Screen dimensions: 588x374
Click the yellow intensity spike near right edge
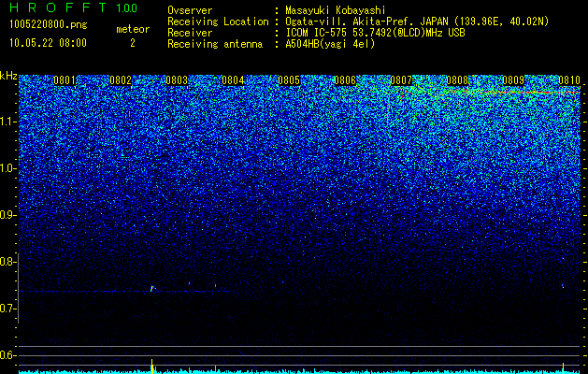click(x=563, y=367)
